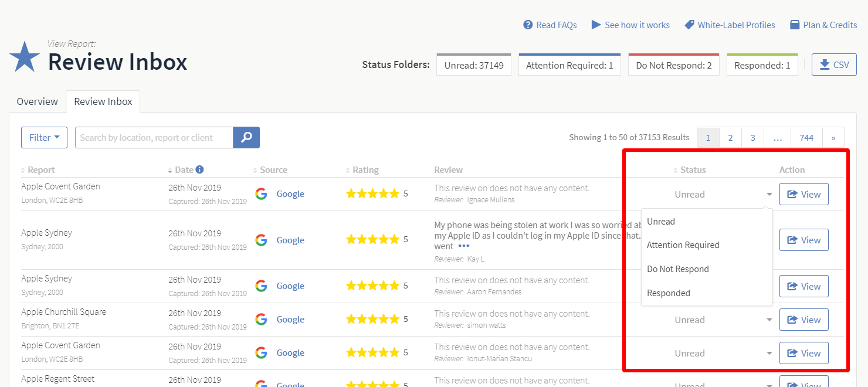Click Apple Covent Garden in Ignace Mullens row
868x387 pixels.
click(x=60, y=186)
